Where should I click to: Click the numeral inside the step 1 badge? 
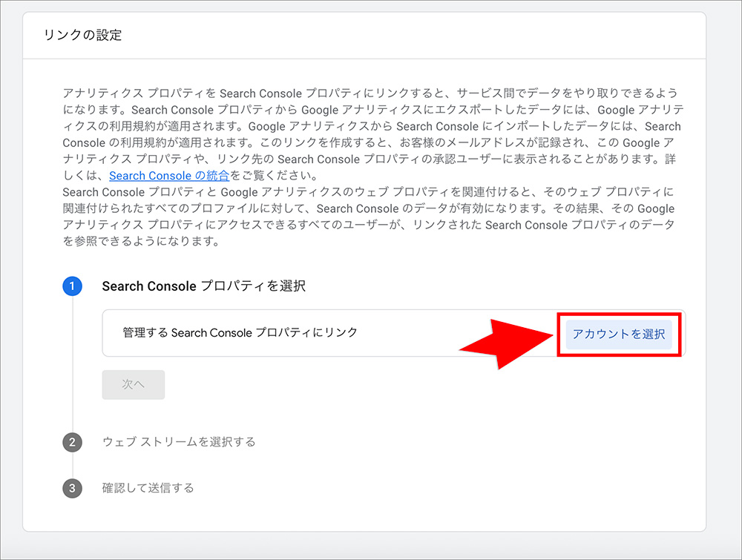click(x=72, y=286)
